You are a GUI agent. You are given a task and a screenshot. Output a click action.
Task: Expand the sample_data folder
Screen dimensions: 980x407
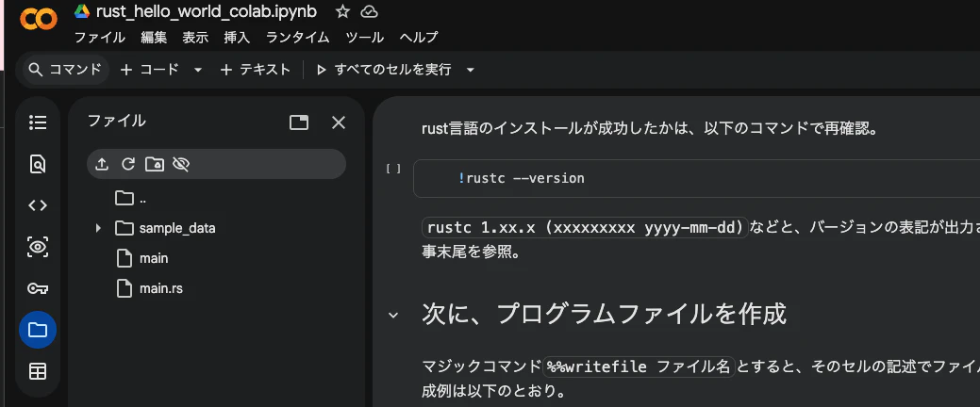coord(98,229)
